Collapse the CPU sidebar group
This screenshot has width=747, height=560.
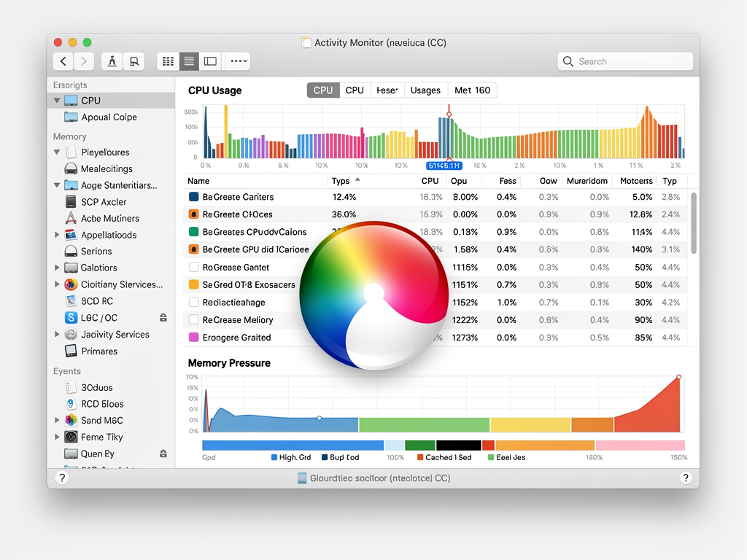[57, 101]
